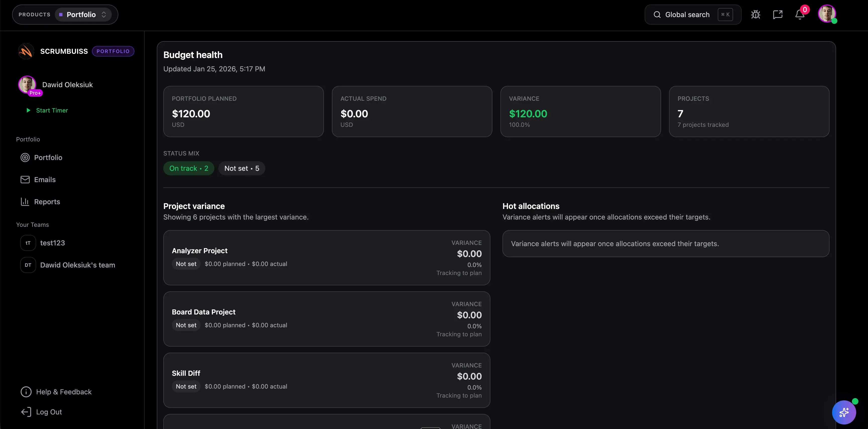
Task: Open the Portfolio product switcher
Action: 81,15
